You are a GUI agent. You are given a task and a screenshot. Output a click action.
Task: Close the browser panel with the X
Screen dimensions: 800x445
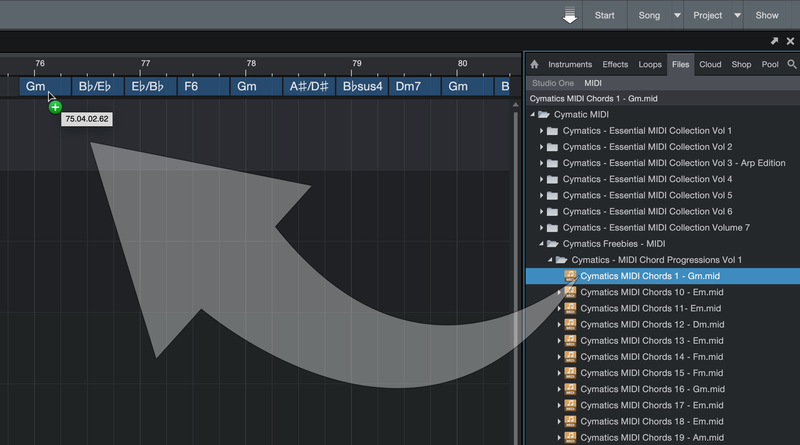coord(790,41)
